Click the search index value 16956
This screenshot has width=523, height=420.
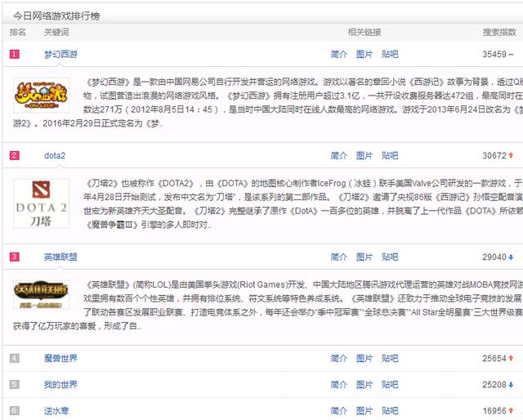click(x=494, y=411)
